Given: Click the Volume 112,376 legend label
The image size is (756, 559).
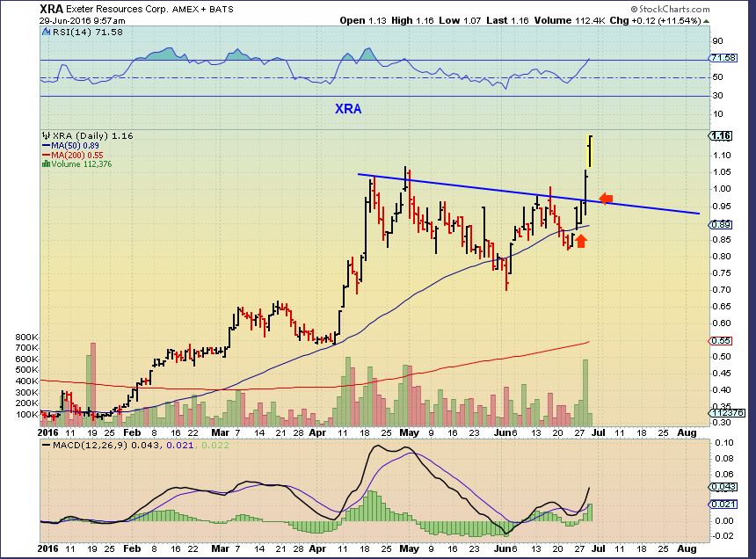Looking at the screenshot, I should (82, 163).
